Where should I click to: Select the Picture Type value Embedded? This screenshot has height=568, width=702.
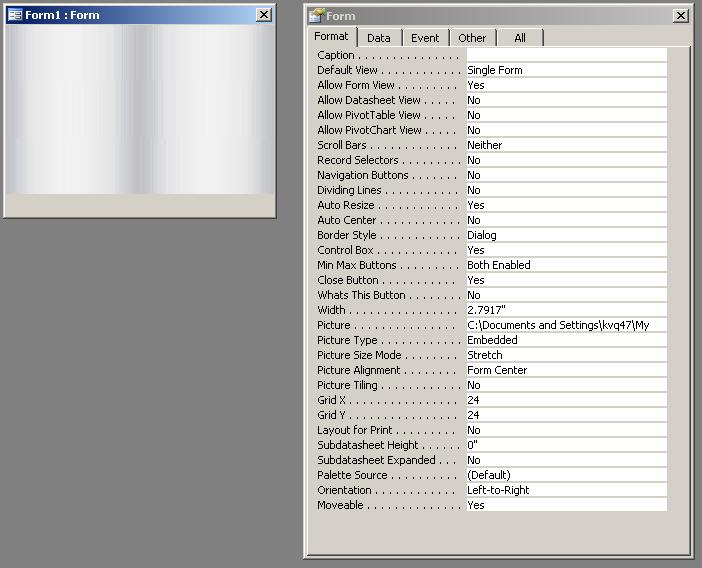[566, 340]
